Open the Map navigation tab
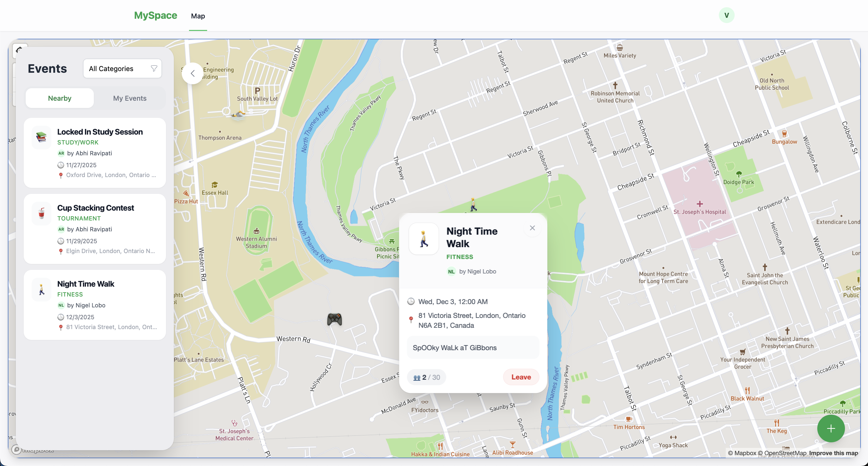The image size is (868, 466). pos(198,16)
